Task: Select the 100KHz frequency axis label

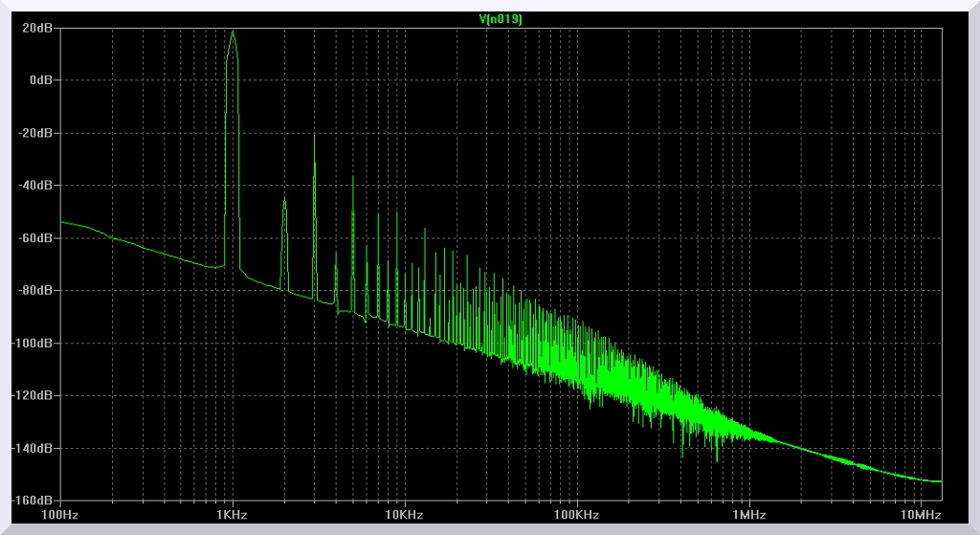Action: [576, 516]
